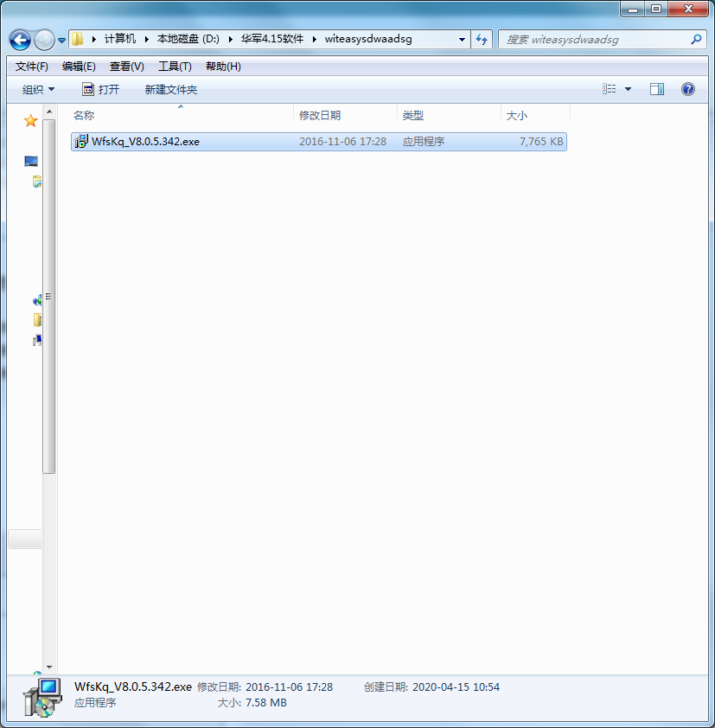Select the Desktop icon in navigation pane
This screenshot has height=728, width=715.
click(x=31, y=161)
